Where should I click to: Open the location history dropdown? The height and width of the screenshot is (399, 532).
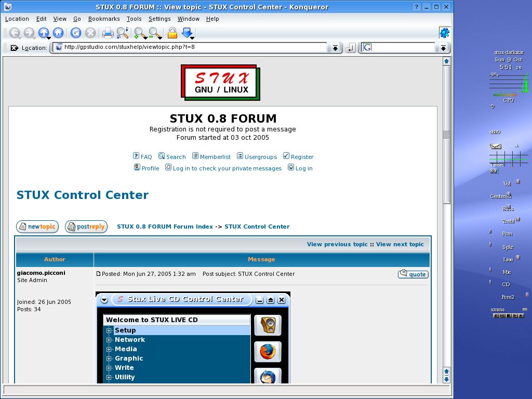point(335,48)
